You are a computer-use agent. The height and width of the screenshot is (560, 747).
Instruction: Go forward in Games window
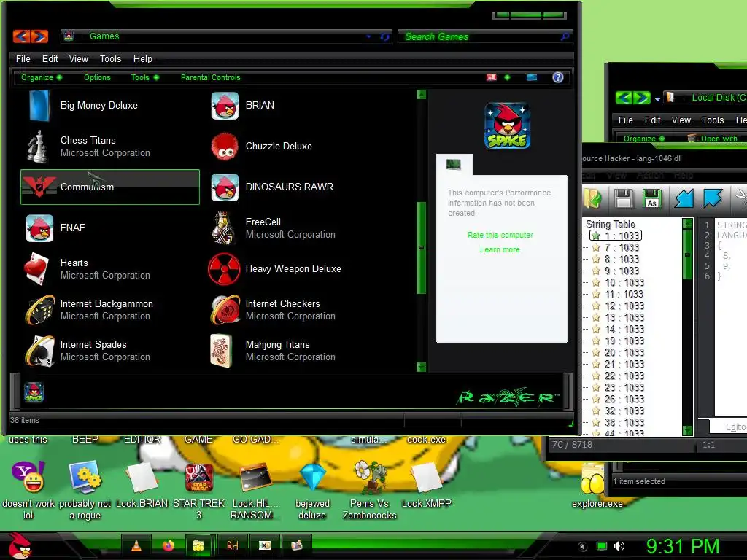[39, 36]
